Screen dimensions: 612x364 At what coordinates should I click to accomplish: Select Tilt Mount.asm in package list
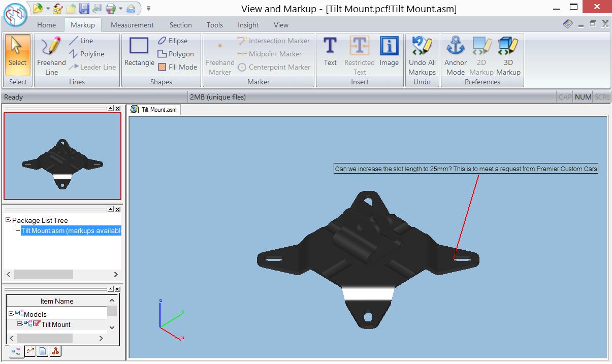click(x=71, y=231)
